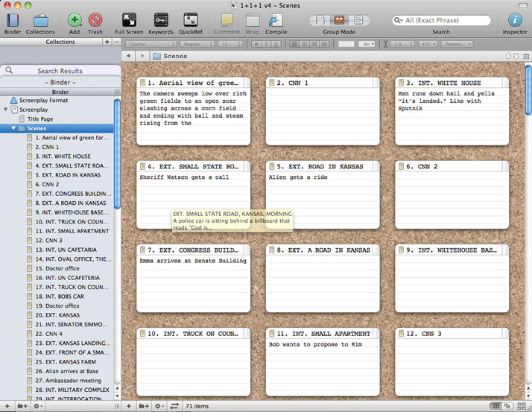This screenshot has width=532, height=412.
Task: Open the 1.0 line spacing dropdown
Action: (402, 44)
